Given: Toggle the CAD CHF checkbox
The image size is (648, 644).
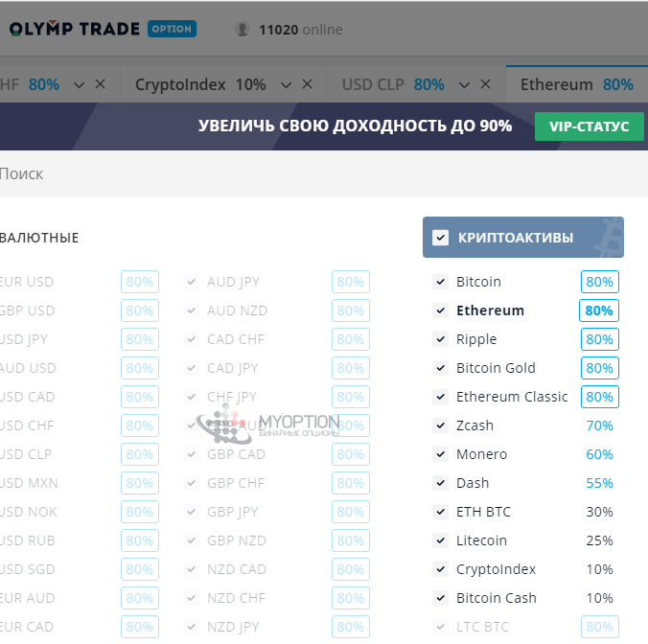Looking at the screenshot, I should pos(192,339).
